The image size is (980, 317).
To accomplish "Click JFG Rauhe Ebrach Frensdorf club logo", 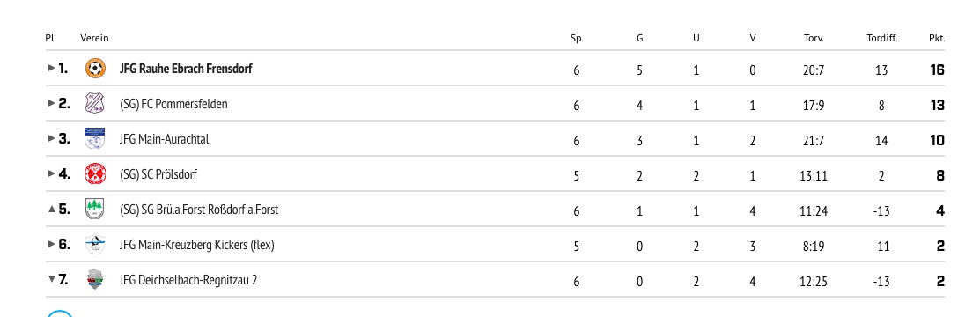I will pos(95,68).
